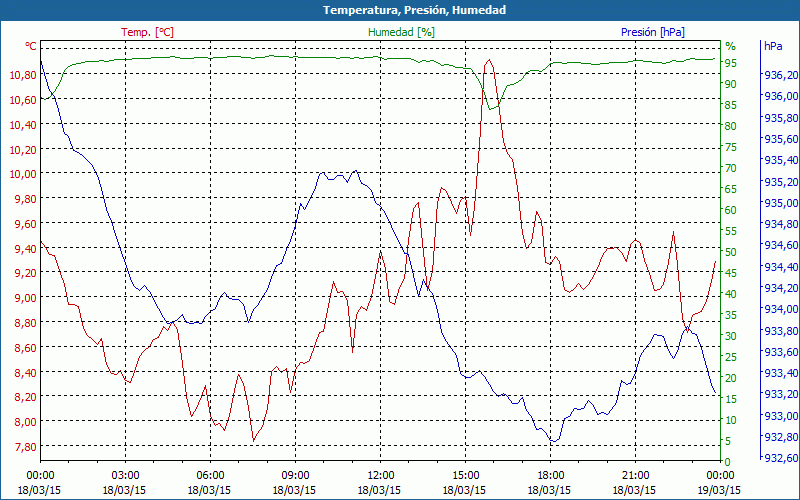The image size is (800, 500).
Task: Click the 8,40 temperature axis value
Action: pos(25,372)
